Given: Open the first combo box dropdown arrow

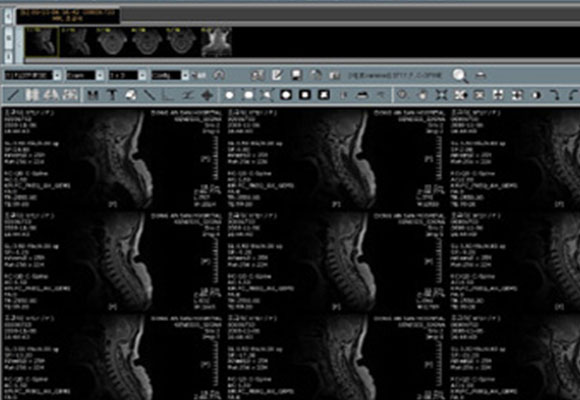Looking at the screenshot, I should [x=57, y=75].
